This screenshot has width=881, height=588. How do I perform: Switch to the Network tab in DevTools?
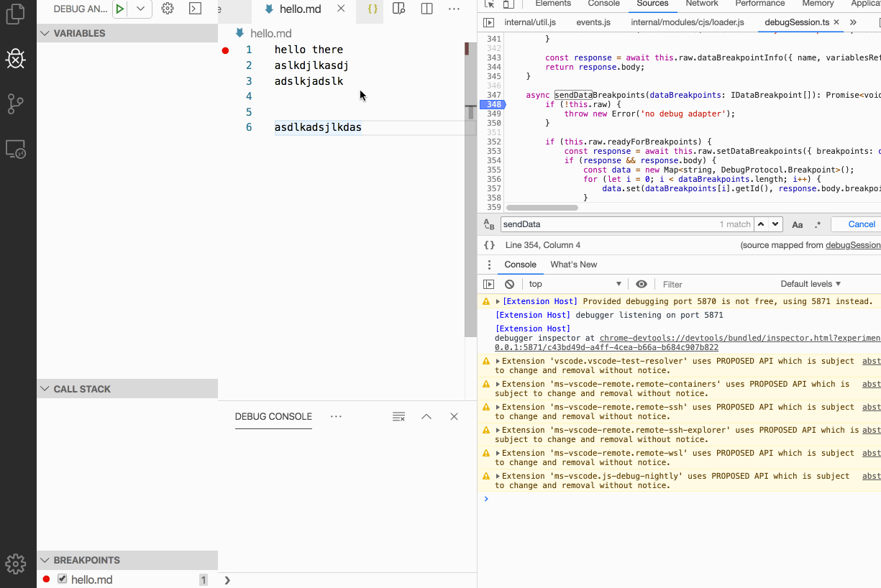point(701,4)
